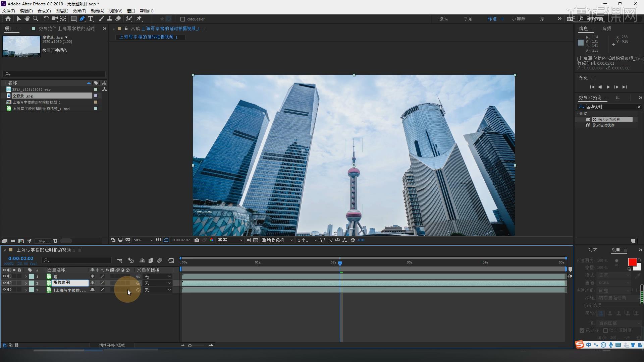Click the red foreground color swatch
The image size is (644, 362).
632,262
